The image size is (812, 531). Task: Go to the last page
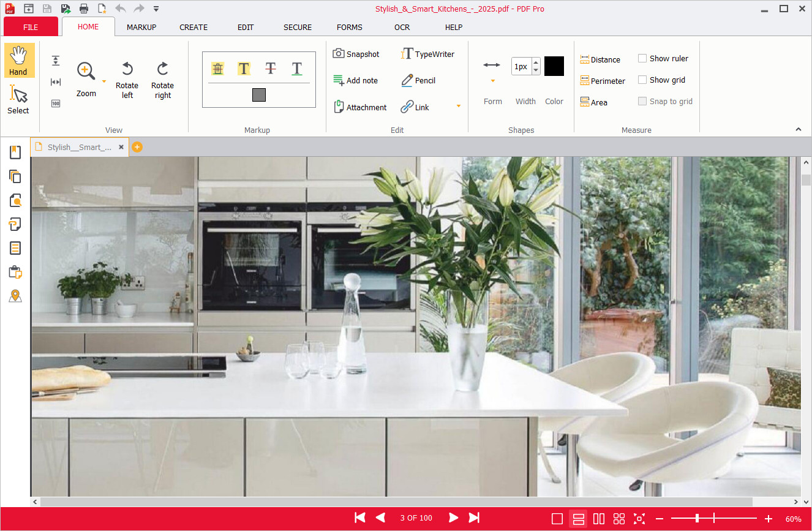474,518
